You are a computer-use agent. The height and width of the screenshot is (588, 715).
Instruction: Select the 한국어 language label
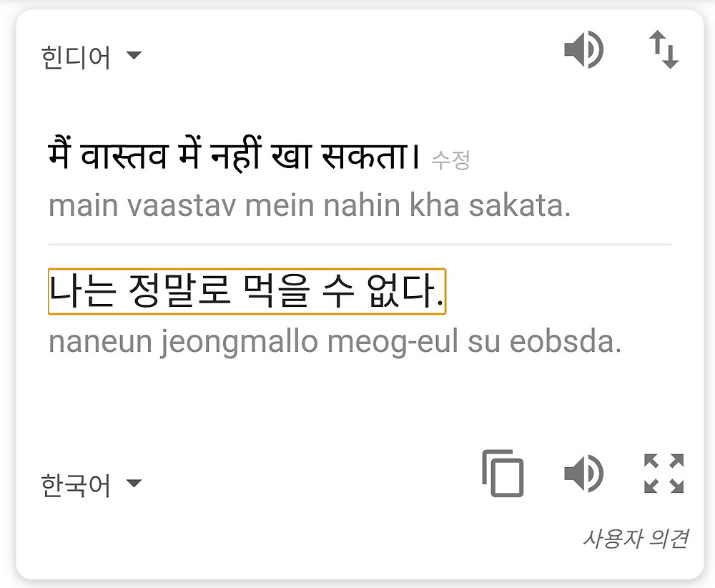click(x=76, y=485)
